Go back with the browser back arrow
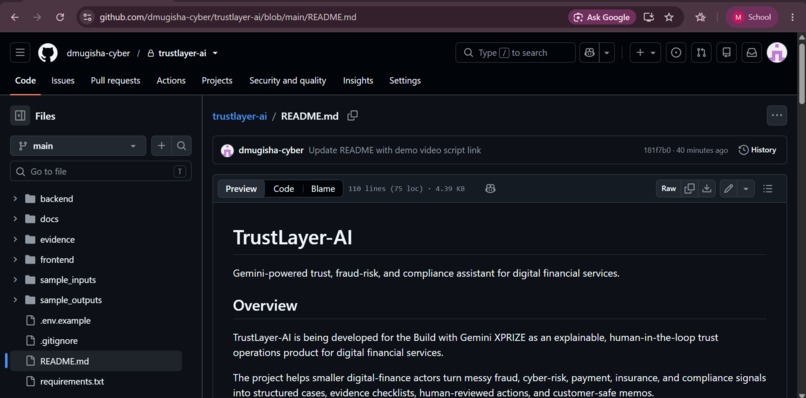 coord(14,17)
